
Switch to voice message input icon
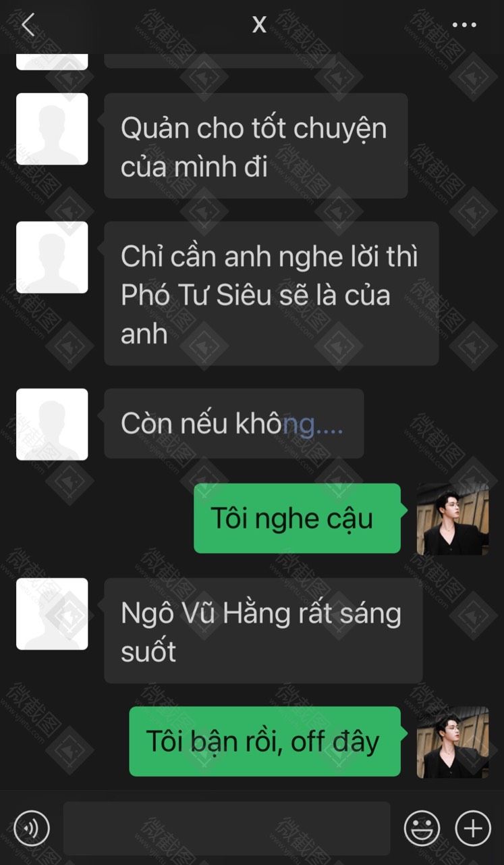(32, 828)
